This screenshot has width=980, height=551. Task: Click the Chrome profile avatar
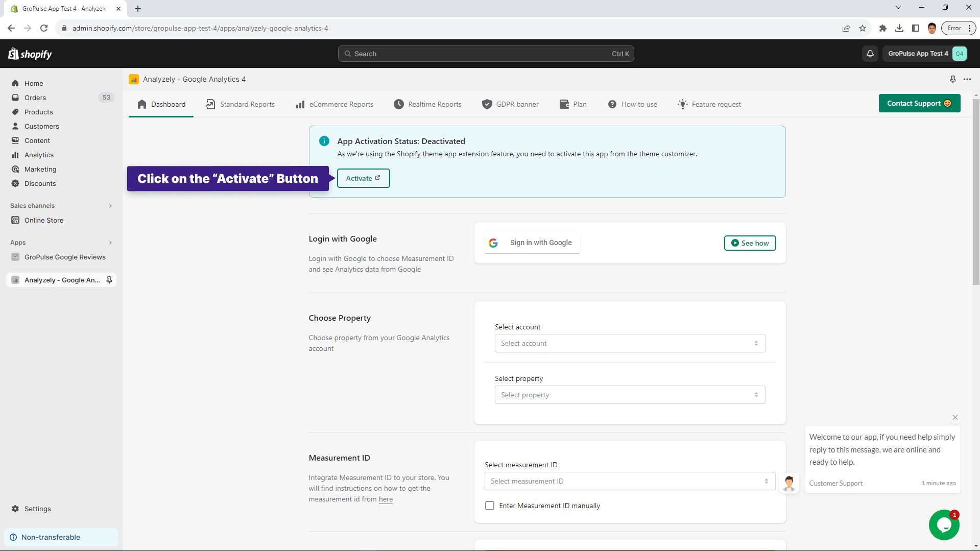(932, 28)
